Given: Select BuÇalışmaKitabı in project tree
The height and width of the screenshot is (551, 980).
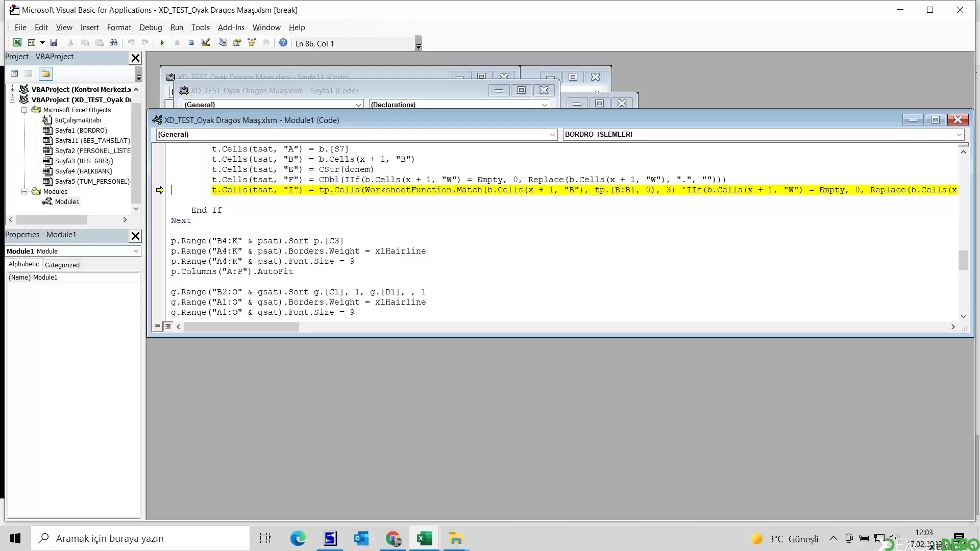Looking at the screenshot, I should click(78, 120).
